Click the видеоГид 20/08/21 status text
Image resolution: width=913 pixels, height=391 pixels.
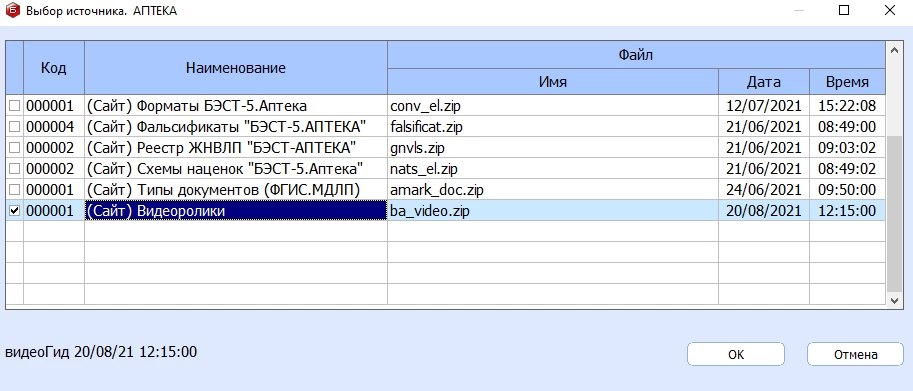click(x=101, y=352)
